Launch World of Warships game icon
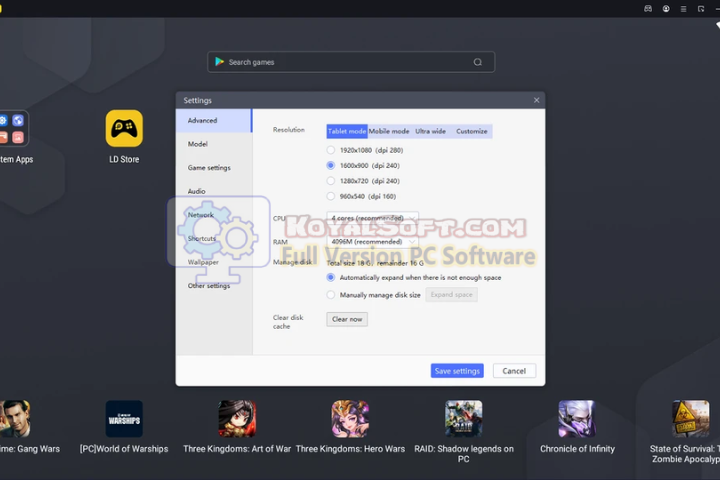This screenshot has width=720, height=480. 124,418
